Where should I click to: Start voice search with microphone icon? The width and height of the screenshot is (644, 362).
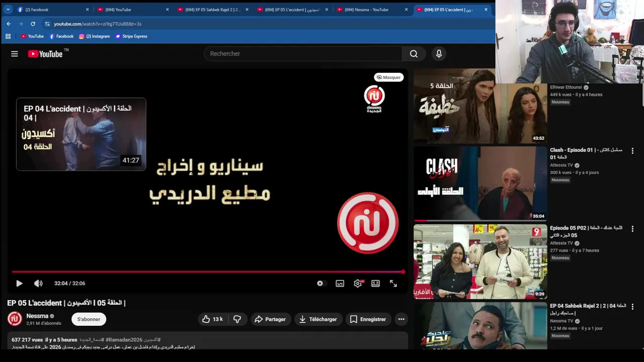coord(439,54)
